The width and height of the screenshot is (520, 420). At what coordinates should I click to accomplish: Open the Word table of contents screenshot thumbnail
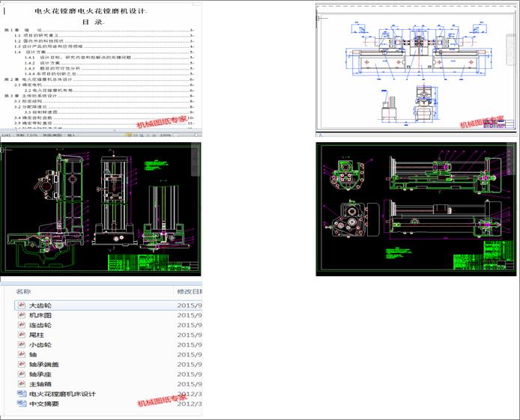(101, 69)
